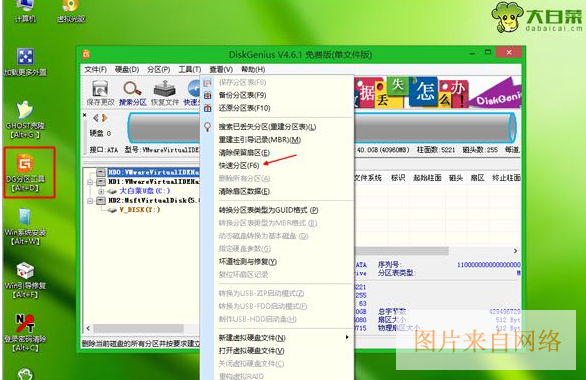Collapse the HD2 MsftVirtualDisk node
586x380 pixels.
(x=90, y=201)
